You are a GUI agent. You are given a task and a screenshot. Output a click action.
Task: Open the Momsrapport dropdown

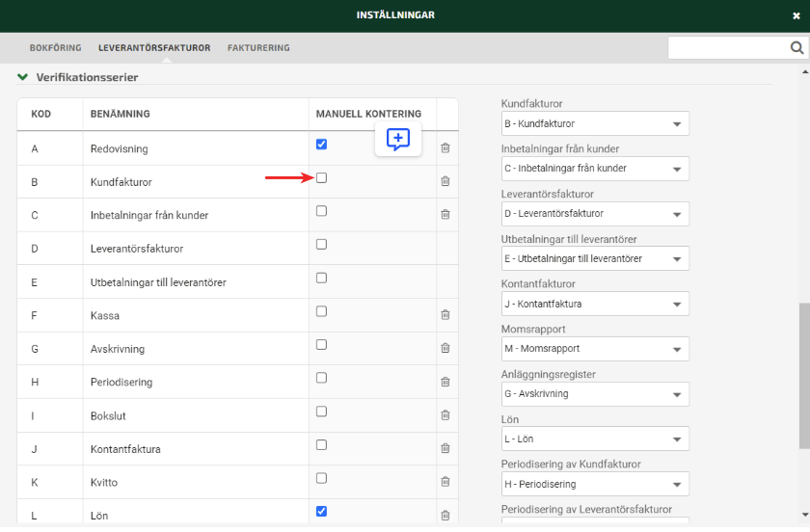595,349
